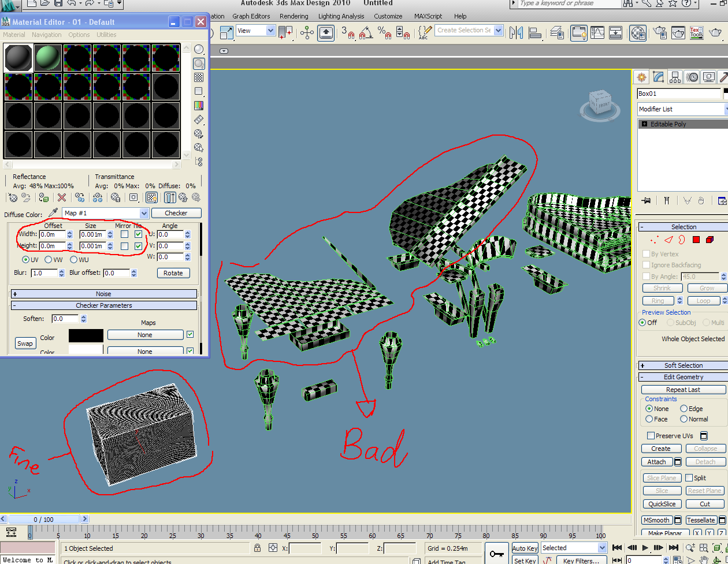Select the Face constraint radio button
Image resolution: width=728 pixels, height=564 pixels.
[x=649, y=419]
